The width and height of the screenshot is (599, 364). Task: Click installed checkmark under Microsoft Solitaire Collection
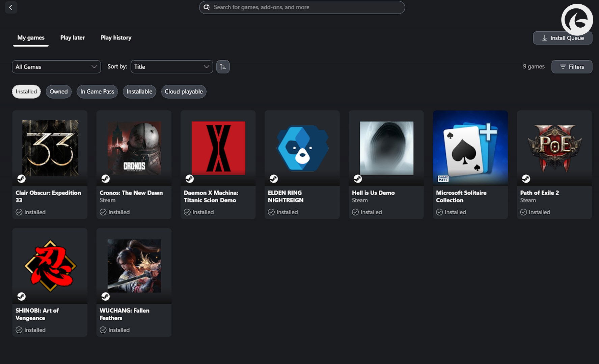tap(439, 212)
